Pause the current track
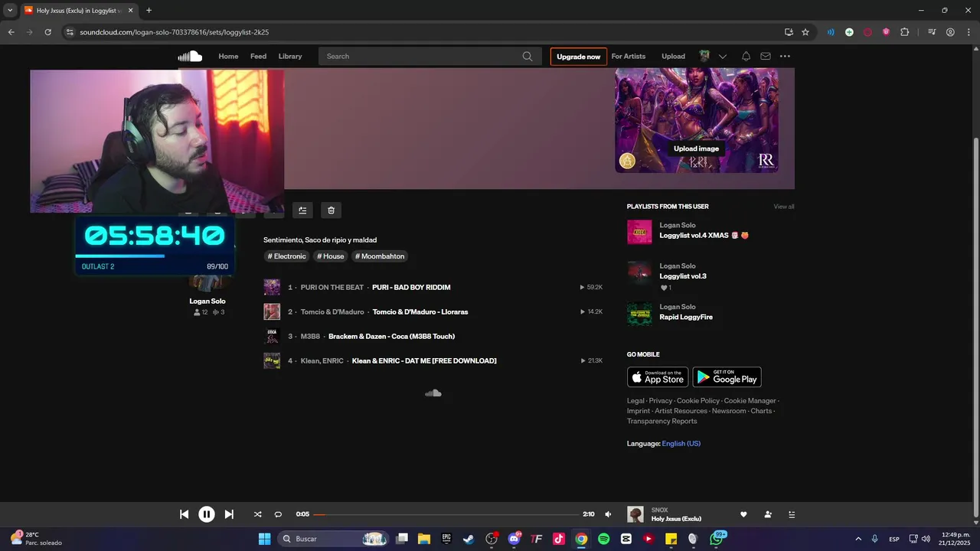Screen dimensions: 980x551 [207, 514]
